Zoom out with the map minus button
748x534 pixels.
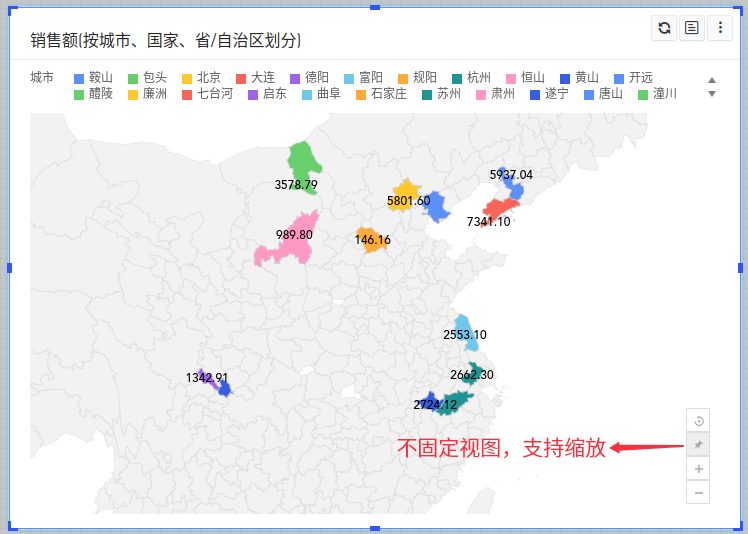698,492
